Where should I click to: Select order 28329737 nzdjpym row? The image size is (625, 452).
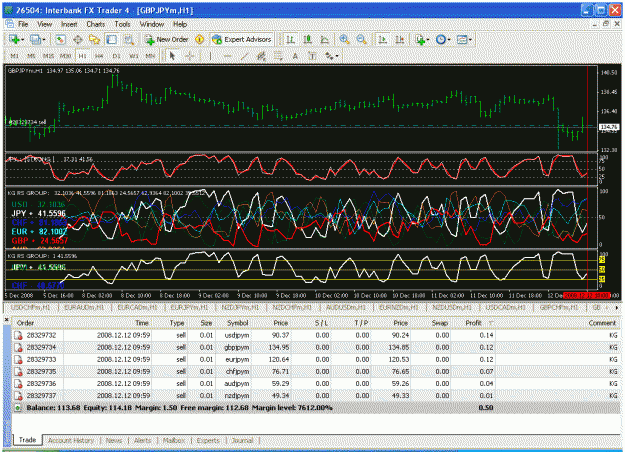click(x=316, y=395)
